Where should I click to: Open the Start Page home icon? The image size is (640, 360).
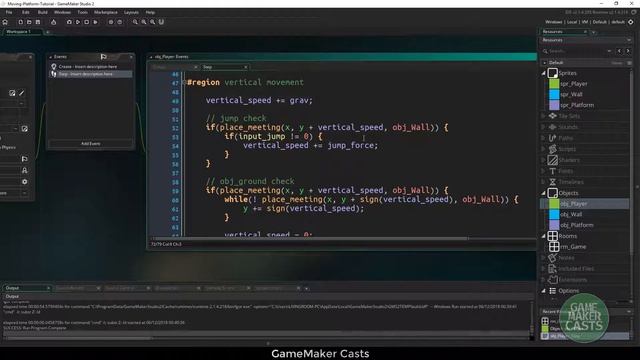pos(5,22)
